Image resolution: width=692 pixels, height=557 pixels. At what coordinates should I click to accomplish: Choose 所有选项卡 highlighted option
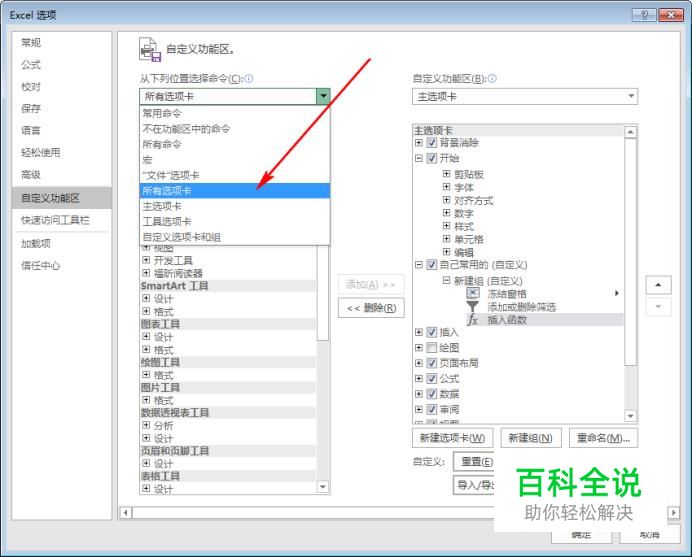click(235, 191)
